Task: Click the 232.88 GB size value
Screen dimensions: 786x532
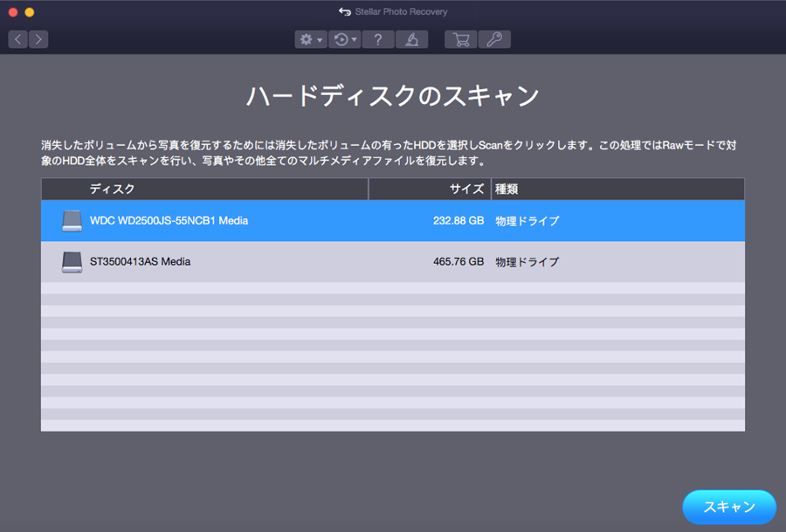Action: [458, 221]
